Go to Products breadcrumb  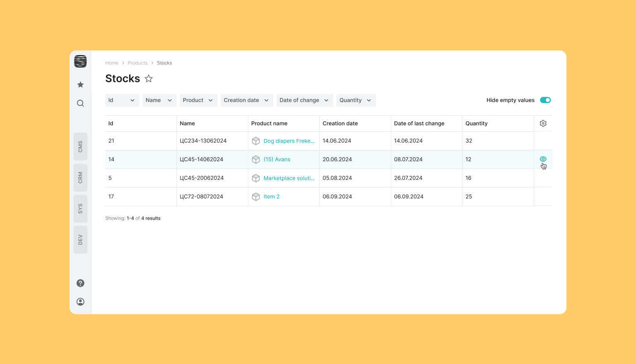[x=137, y=63]
